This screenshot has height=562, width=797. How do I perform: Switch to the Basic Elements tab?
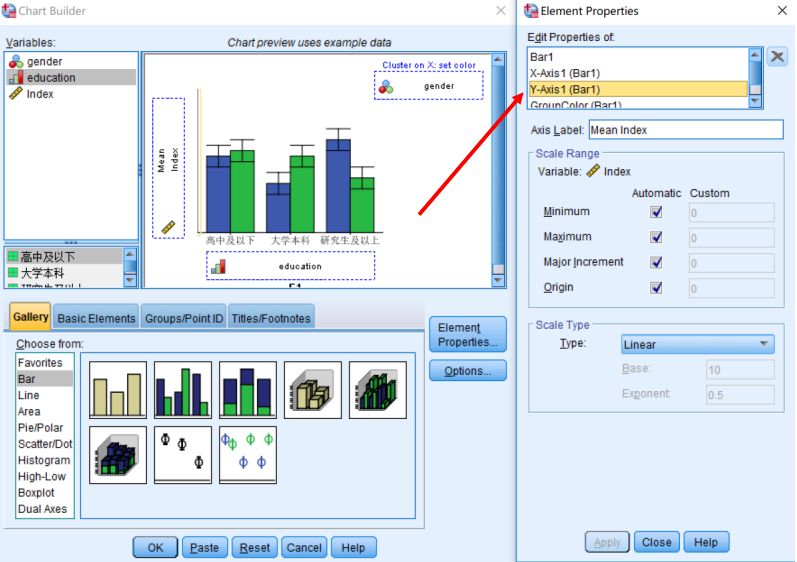[96, 318]
